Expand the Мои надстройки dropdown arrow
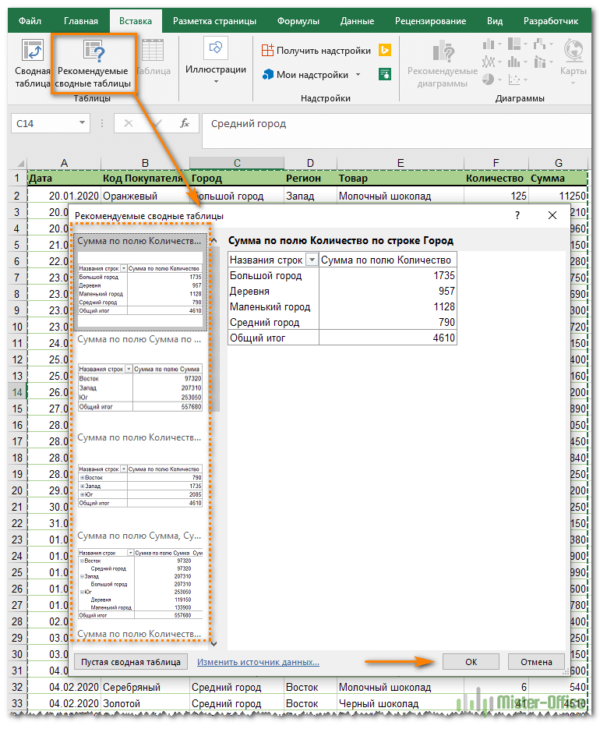This screenshot has height=729, width=600. 358,74
